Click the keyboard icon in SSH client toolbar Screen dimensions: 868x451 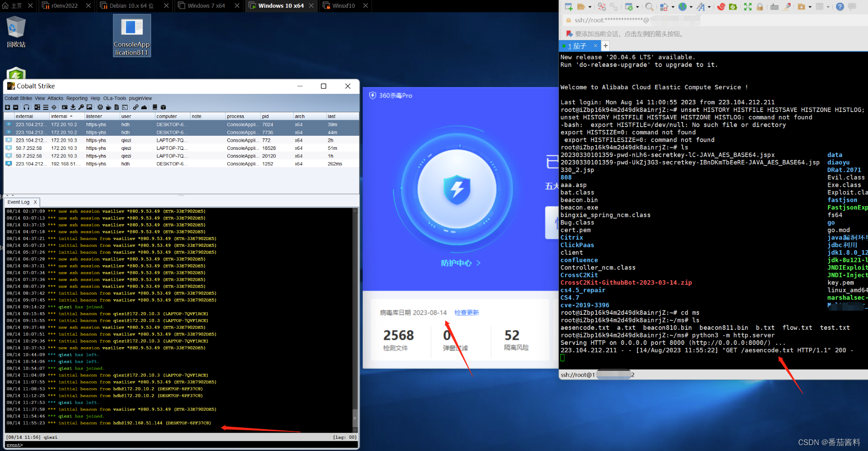(x=774, y=7)
